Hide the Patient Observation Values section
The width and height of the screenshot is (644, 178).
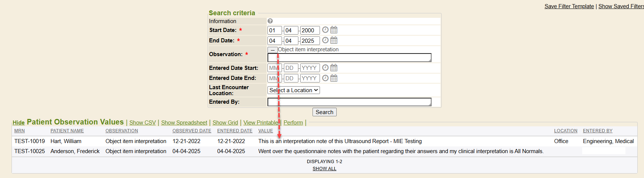[19, 123]
